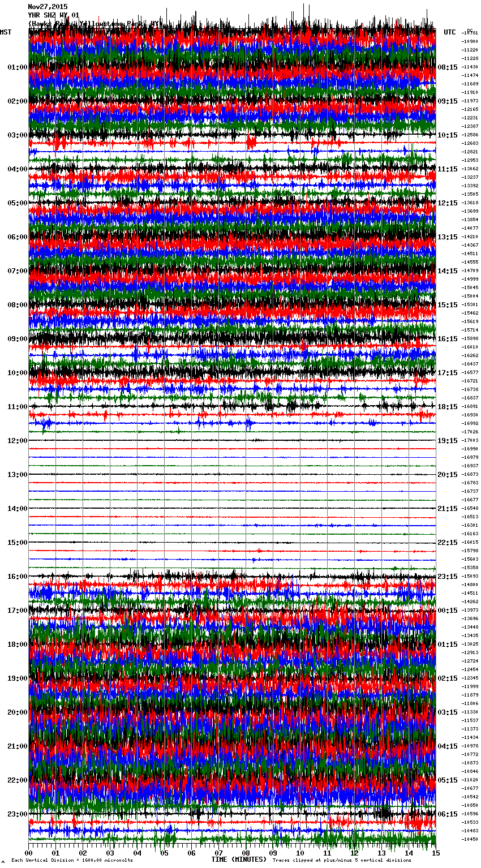Click the "19:15" UTC time label
481x868 pixels.
[x=448, y=441]
